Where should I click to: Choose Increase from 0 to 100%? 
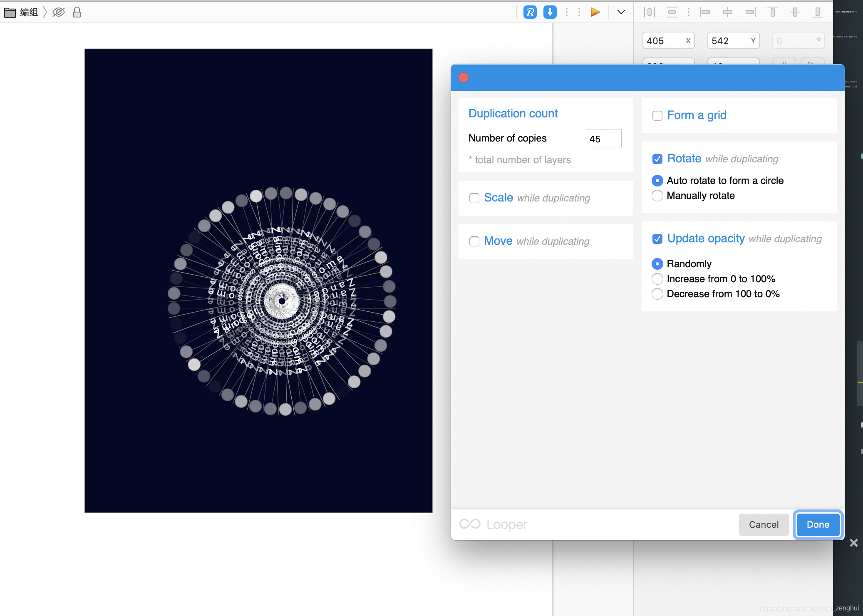click(x=657, y=279)
